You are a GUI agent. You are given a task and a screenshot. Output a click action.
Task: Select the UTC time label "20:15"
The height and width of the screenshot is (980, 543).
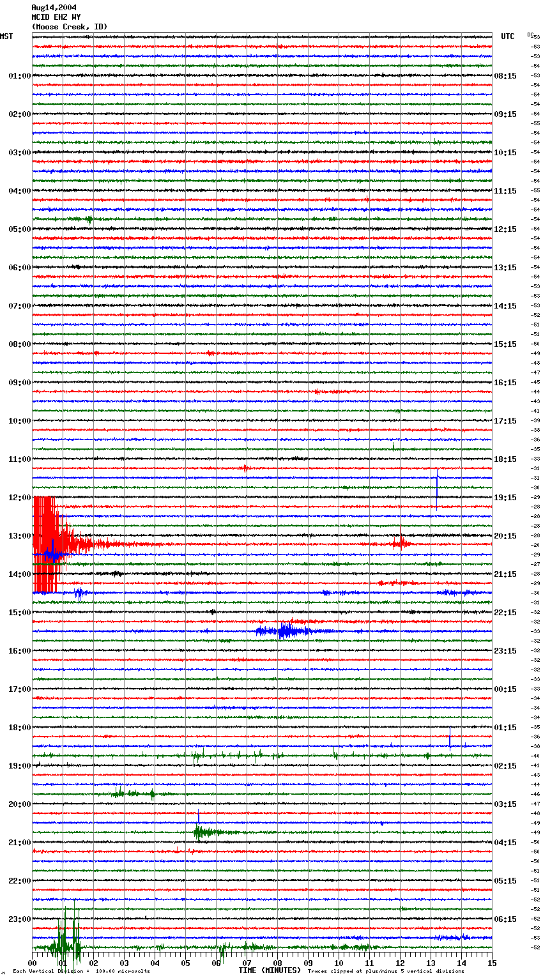(505, 536)
